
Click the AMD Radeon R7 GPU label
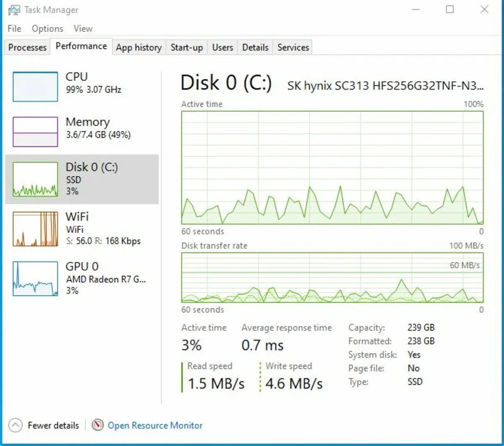point(106,280)
